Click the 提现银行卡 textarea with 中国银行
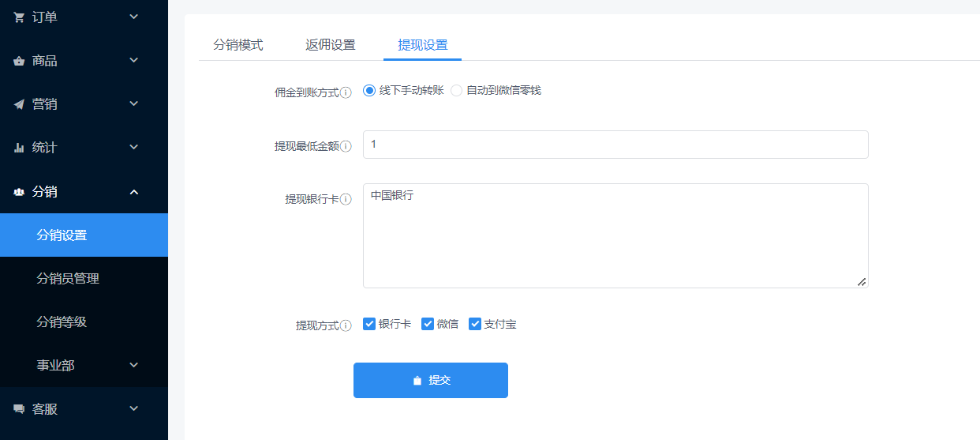Screen dimensions: 980x440 615,235
